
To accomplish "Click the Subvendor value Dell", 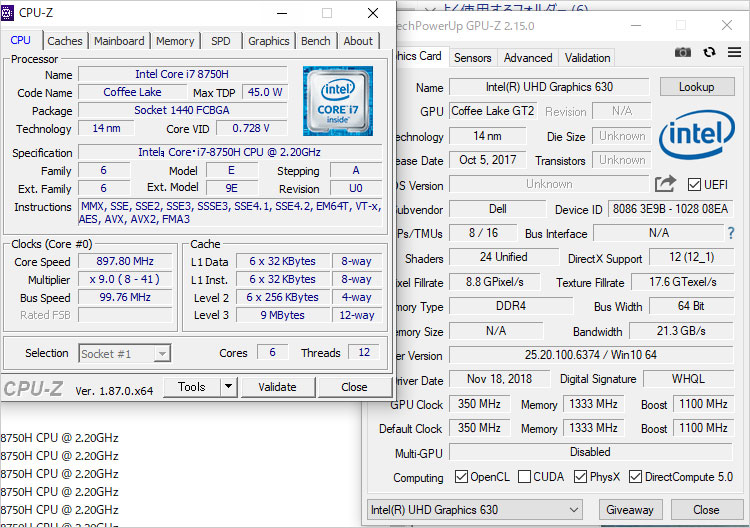I will [497, 209].
